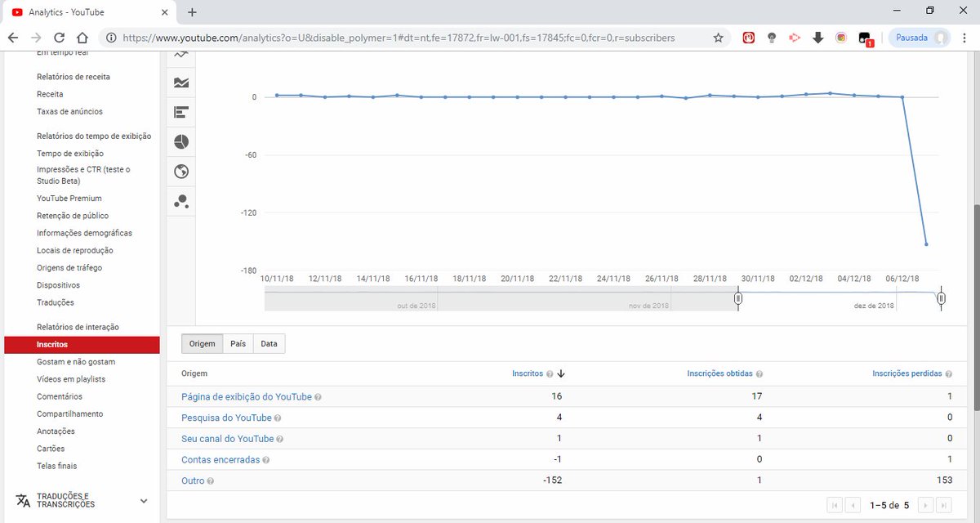Open Taxas de anúncios report
The image size is (980, 523).
pos(69,111)
